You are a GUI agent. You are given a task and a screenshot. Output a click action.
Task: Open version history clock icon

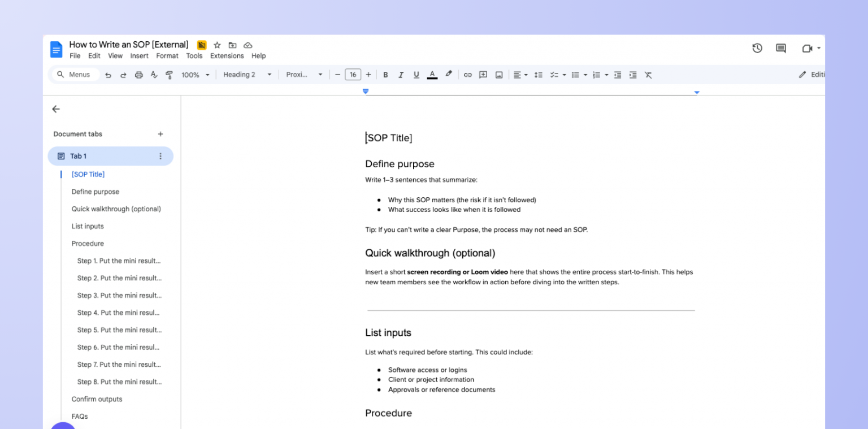(757, 49)
